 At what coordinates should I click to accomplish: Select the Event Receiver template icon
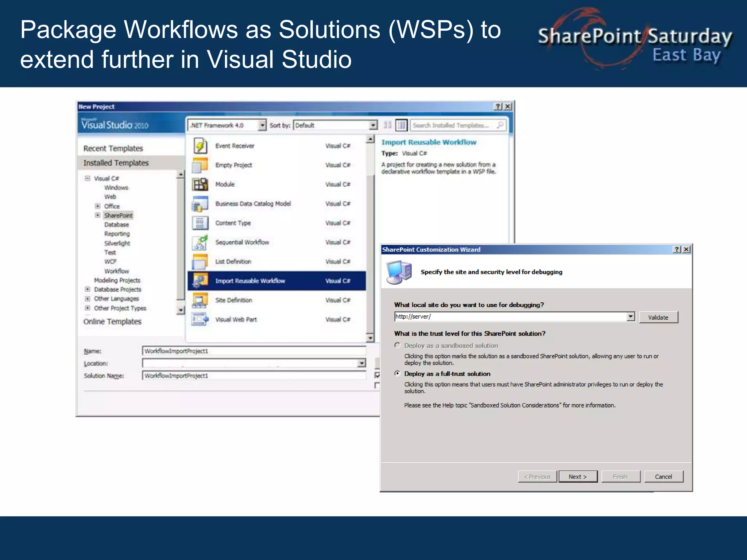coord(200,146)
